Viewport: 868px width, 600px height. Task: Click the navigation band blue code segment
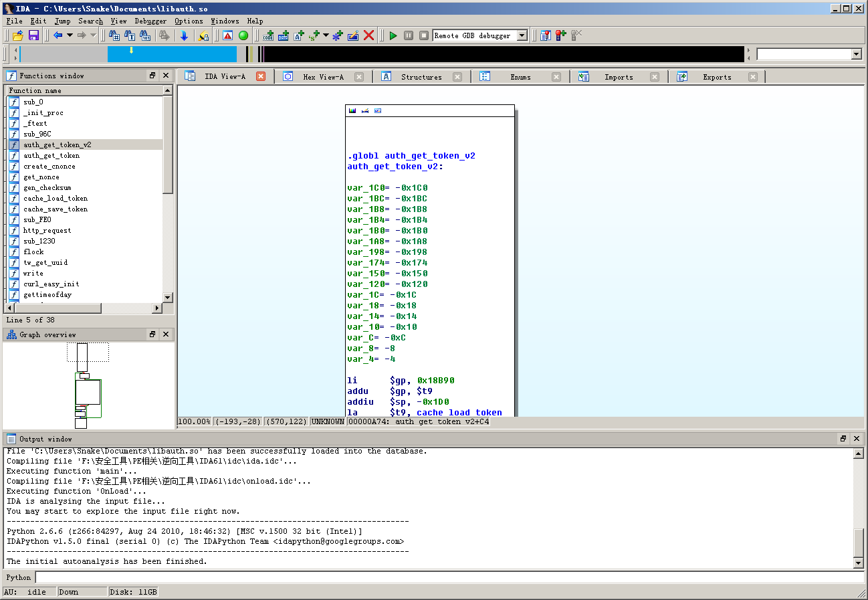(172, 54)
